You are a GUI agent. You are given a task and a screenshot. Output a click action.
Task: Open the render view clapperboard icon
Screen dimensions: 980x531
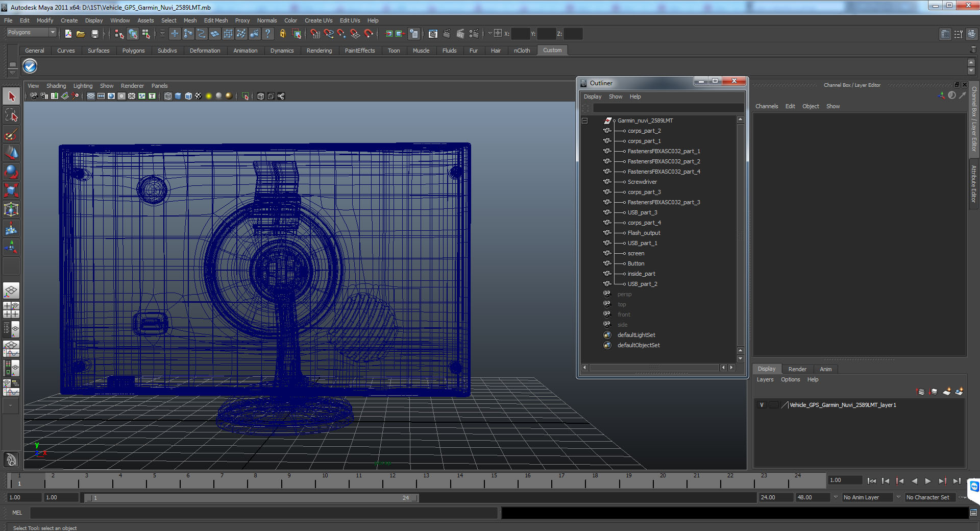(x=433, y=34)
